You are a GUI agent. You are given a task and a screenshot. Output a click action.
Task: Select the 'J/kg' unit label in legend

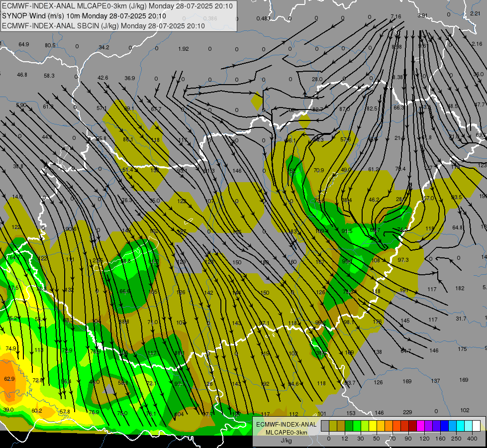(286, 441)
